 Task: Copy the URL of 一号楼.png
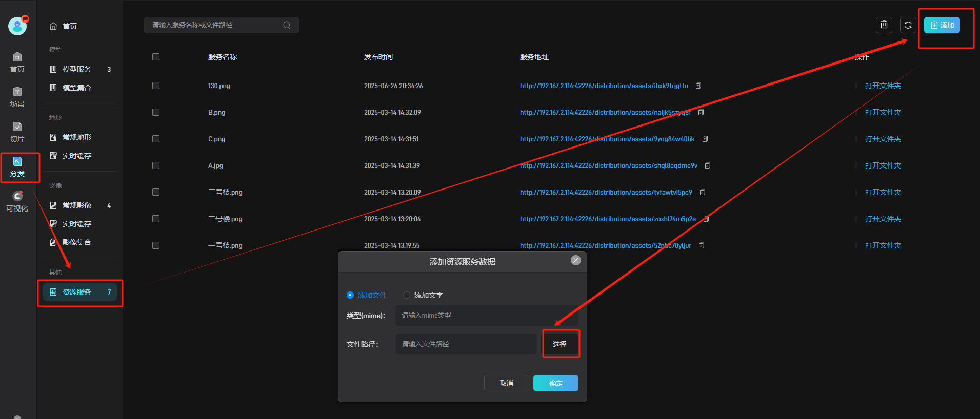[702, 246]
